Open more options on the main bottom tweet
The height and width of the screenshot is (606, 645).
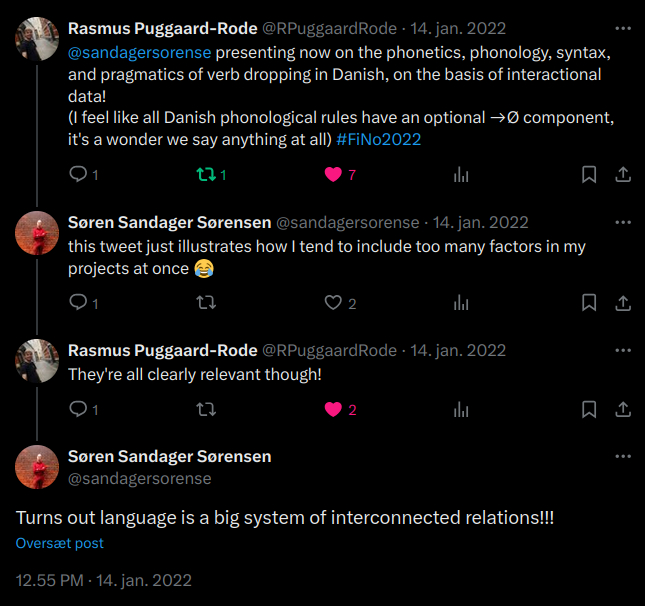[623, 456]
